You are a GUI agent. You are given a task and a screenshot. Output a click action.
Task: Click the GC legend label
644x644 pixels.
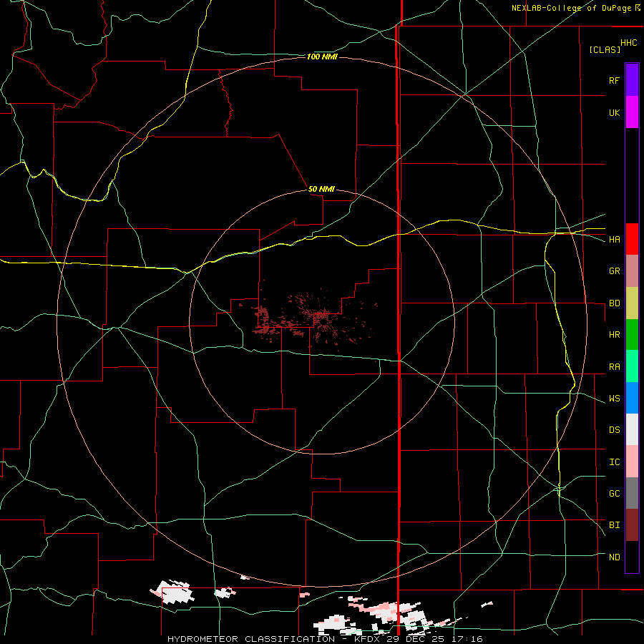(x=614, y=494)
